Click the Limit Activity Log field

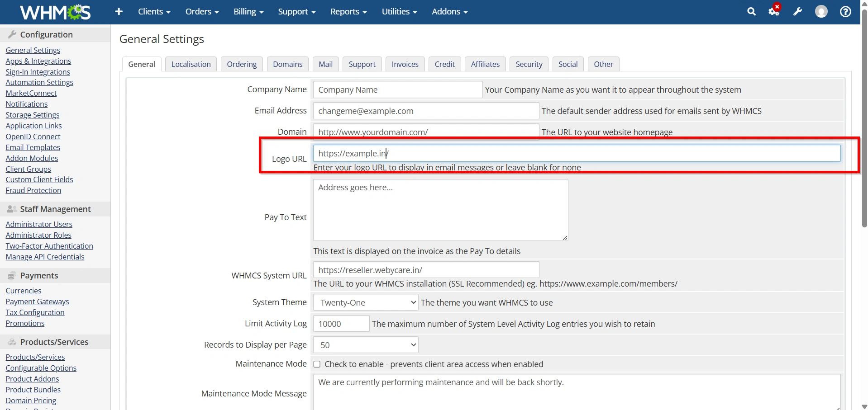click(x=341, y=324)
